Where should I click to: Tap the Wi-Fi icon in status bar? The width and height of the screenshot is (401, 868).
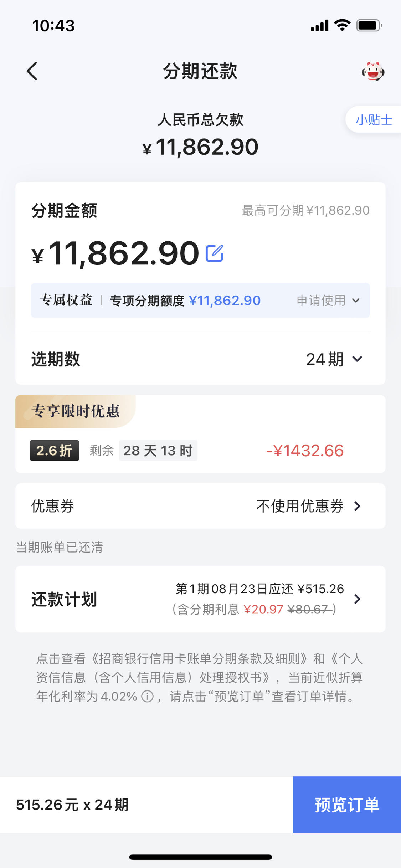pyautogui.click(x=342, y=25)
